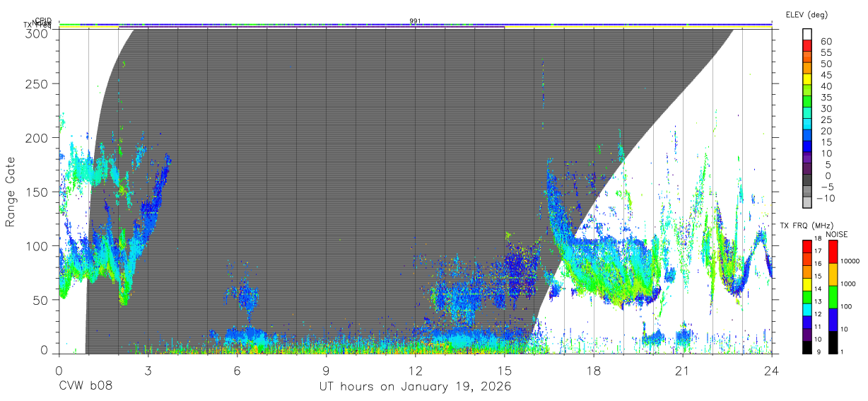Viewport: 868px width, 401px height.
Task: Pick the yellow 40–45 segment of ELEV colorbar
Action: pos(807,81)
